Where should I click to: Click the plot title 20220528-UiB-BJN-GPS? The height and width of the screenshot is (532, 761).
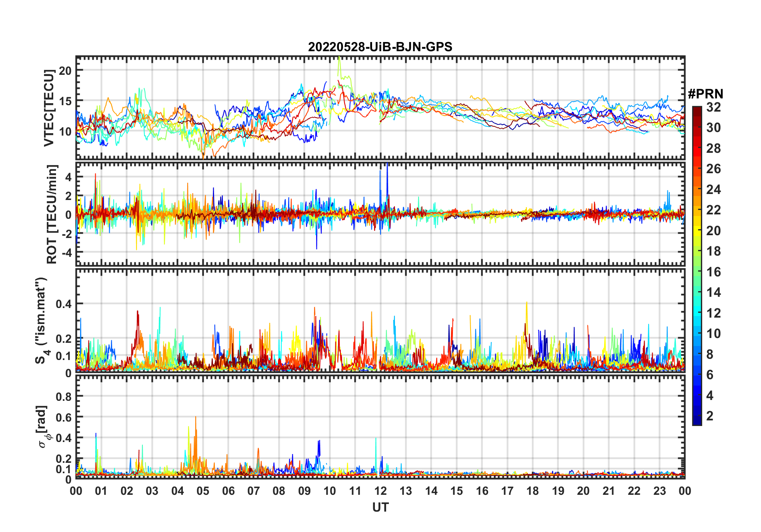click(x=380, y=47)
